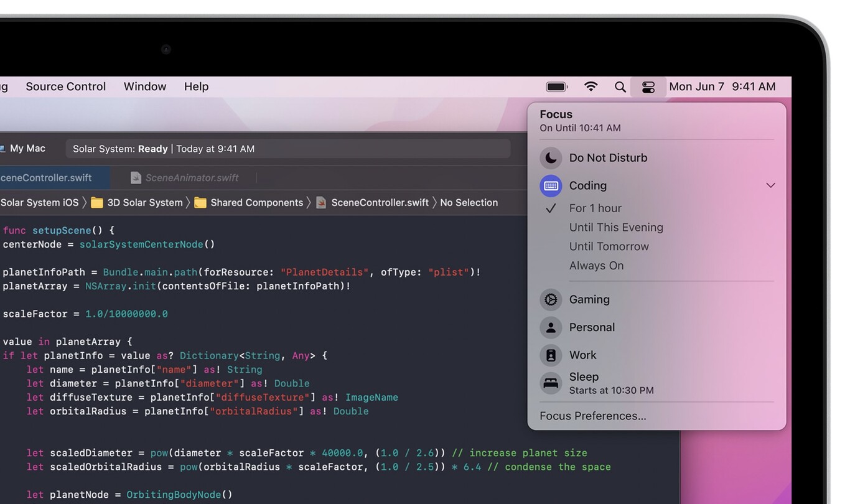Open the Source Control menu
The image size is (850, 504).
pyautogui.click(x=65, y=86)
